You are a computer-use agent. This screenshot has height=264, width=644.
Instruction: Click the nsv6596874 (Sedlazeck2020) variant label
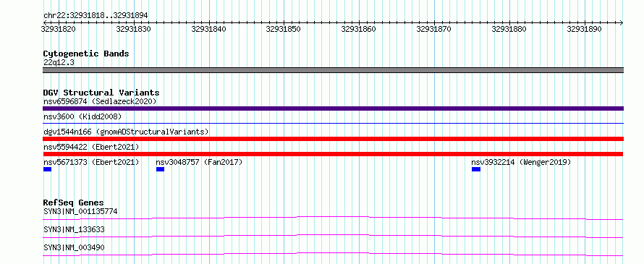click(100, 101)
